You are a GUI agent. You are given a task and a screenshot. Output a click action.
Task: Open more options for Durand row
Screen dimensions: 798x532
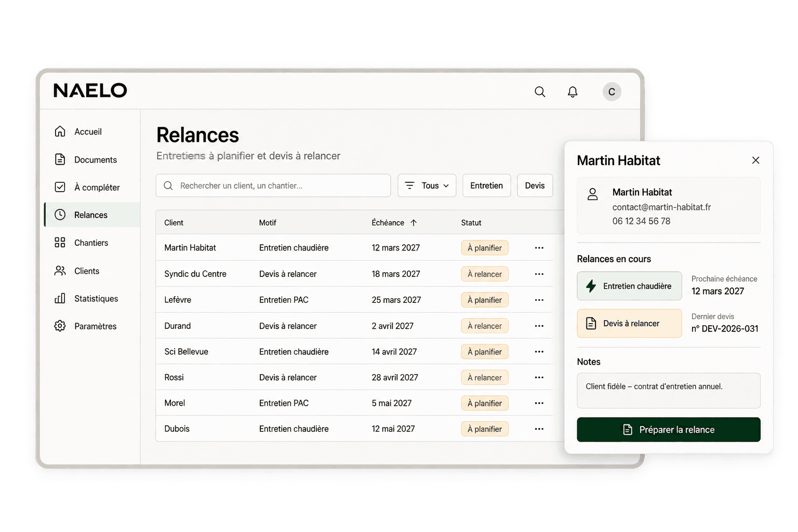[x=539, y=326]
